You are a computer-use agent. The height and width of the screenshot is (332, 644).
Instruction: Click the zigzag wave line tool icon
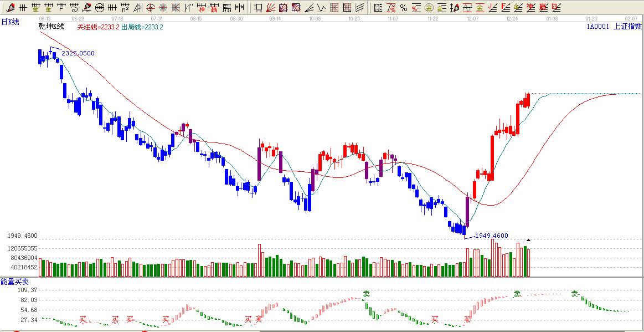[321, 8]
